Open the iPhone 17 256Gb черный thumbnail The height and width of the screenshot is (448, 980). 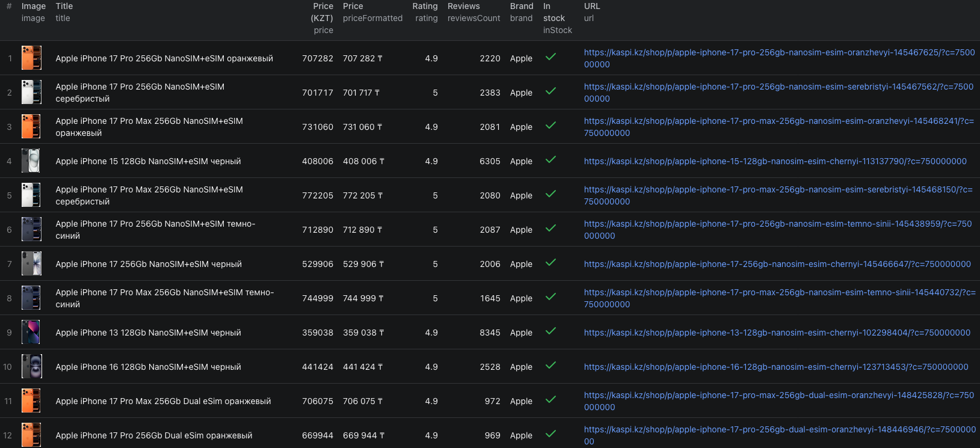coord(31,263)
